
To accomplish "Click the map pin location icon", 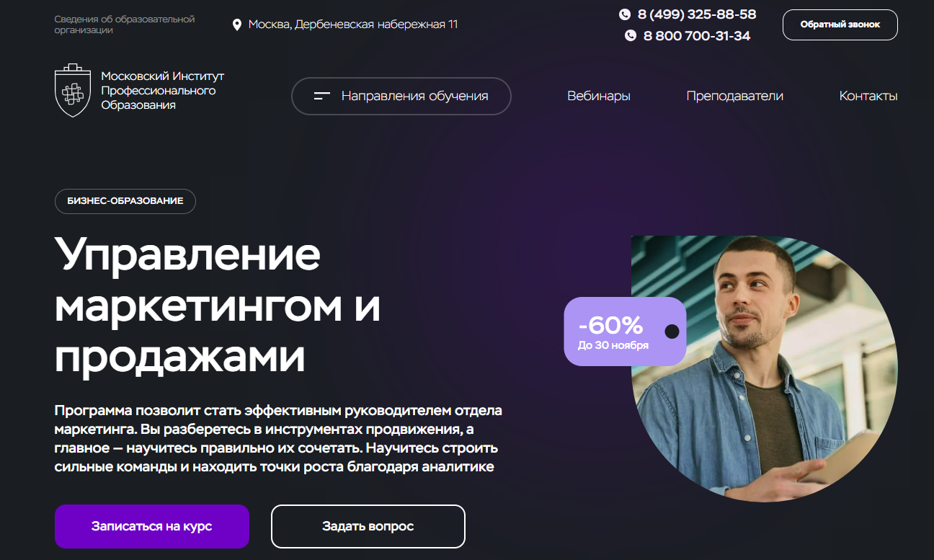I will click(x=236, y=25).
